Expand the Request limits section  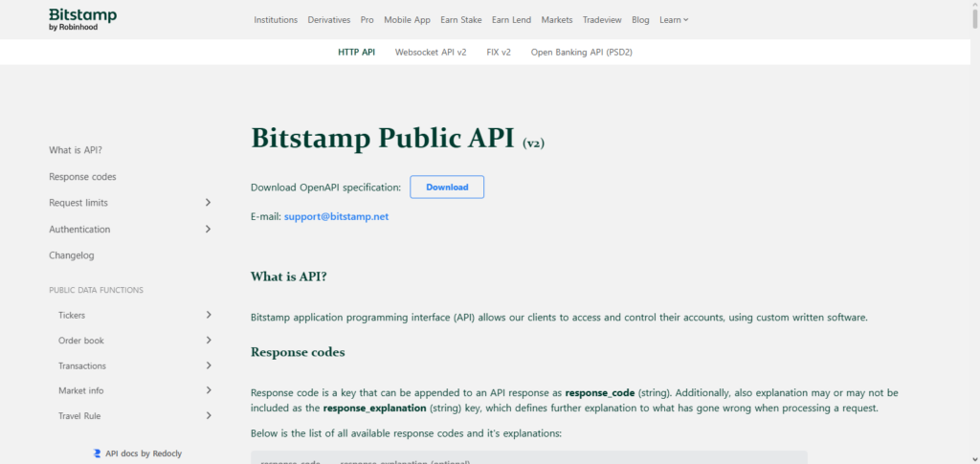(208, 202)
